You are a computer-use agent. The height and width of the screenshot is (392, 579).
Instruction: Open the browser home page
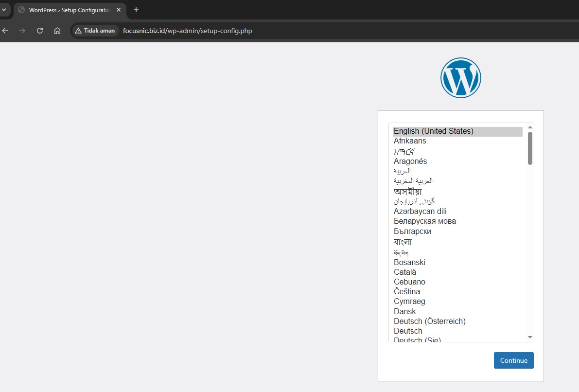click(x=57, y=31)
